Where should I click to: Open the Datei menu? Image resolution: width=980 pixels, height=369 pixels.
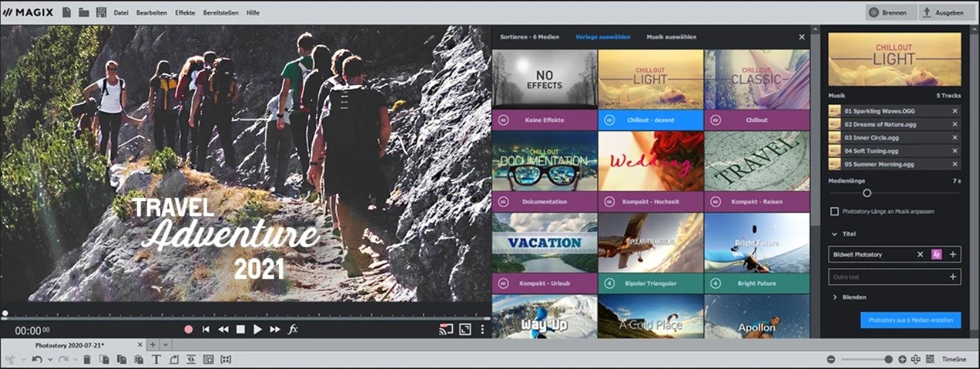121,13
